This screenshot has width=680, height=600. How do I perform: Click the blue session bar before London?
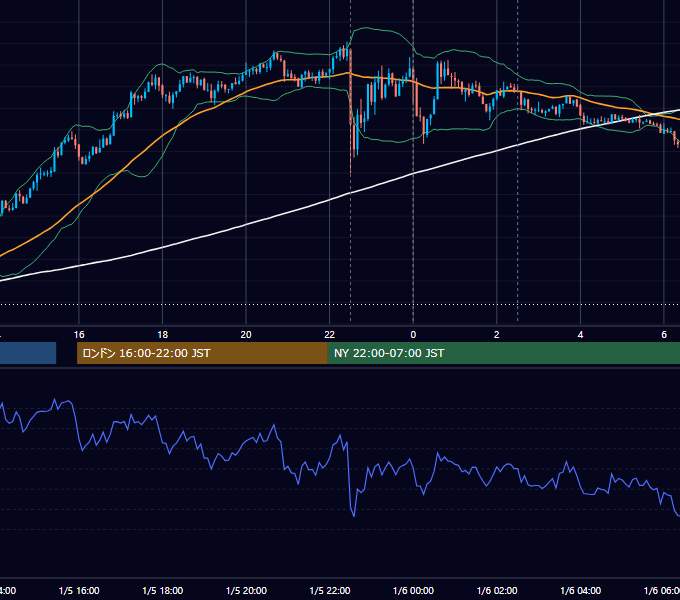[x=28, y=353]
